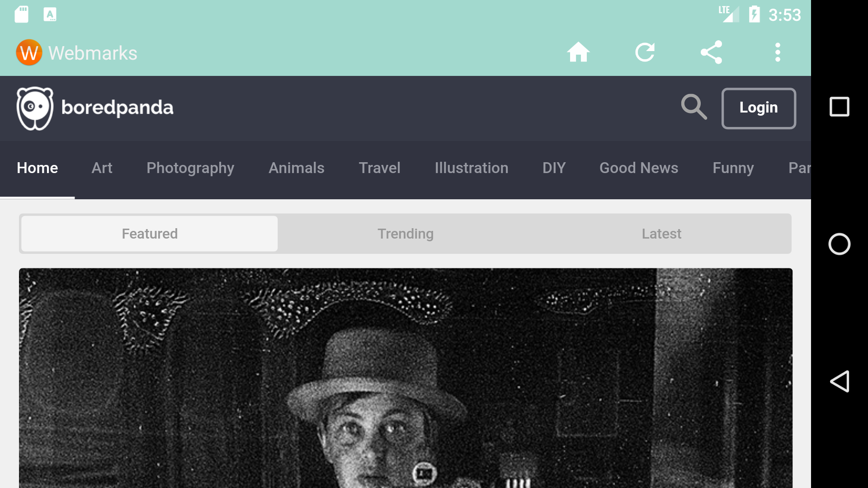The image size is (868, 488).
Task: Click the Bored Panda logo
Action: coord(95,108)
